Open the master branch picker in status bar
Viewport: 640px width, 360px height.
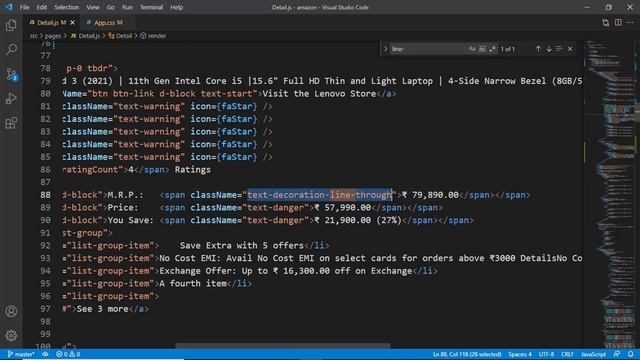point(21,354)
